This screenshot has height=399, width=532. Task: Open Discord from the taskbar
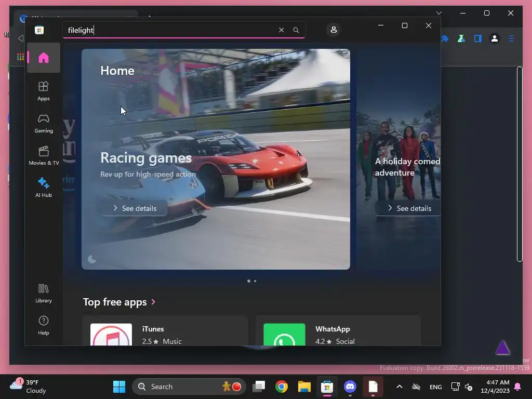350,387
